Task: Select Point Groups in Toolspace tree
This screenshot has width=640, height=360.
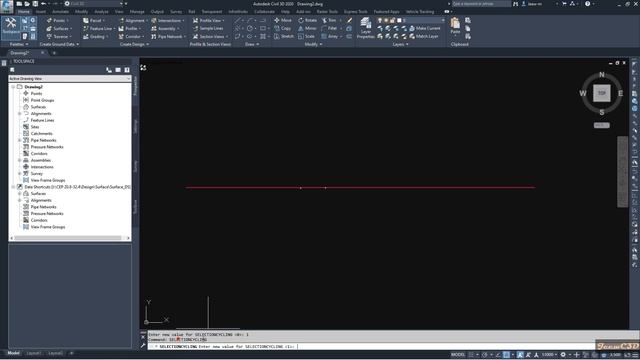Action: click(x=42, y=100)
